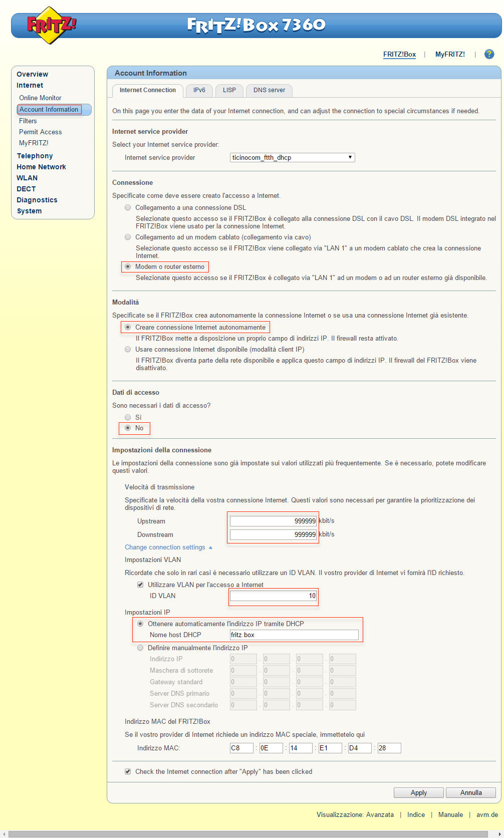Viewport: 504px width, 838px height.
Task: Open the Internet service provider dropdown
Action: click(x=292, y=157)
